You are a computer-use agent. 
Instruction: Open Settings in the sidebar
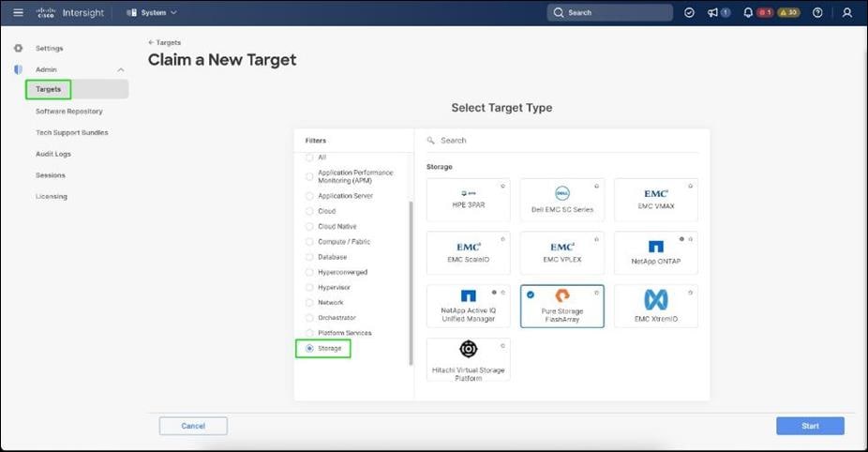tap(50, 48)
